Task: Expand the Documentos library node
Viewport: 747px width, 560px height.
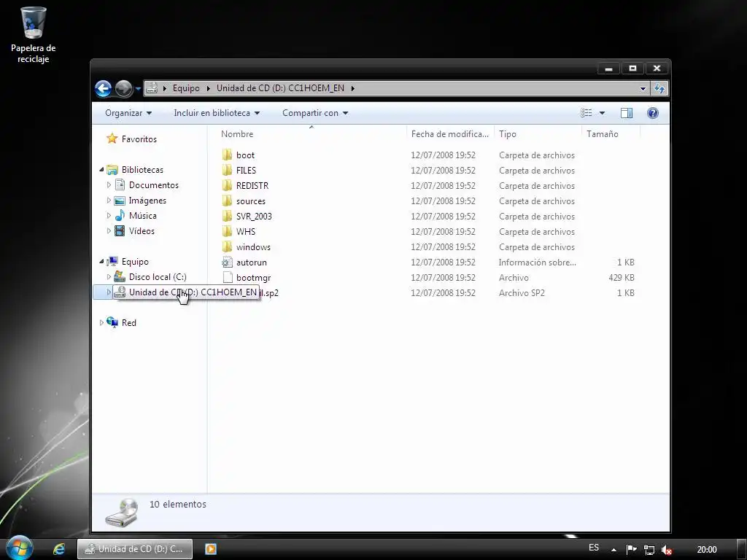Action: pos(109,184)
